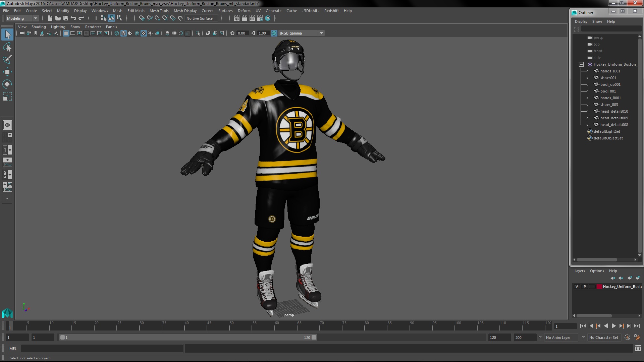Open the Lighting panel menu

tap(58, 27)
